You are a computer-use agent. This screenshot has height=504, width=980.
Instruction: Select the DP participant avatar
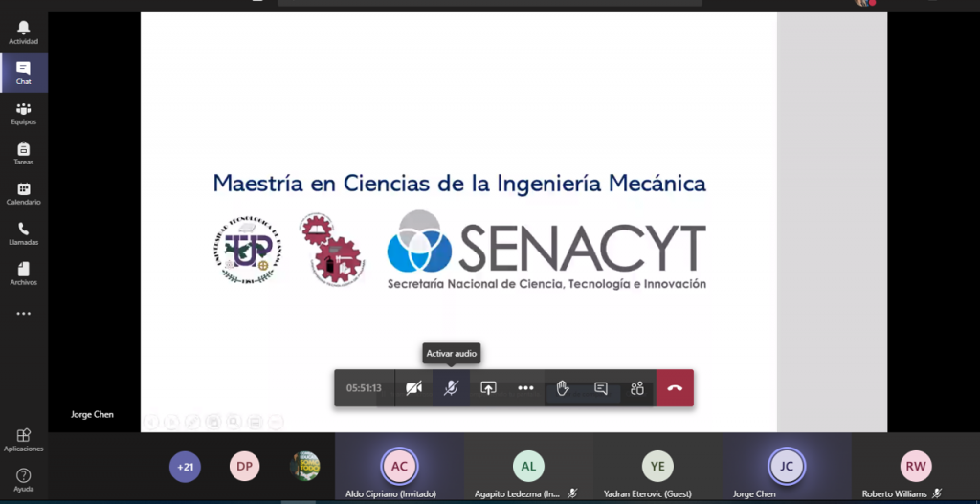pos(244,467)
